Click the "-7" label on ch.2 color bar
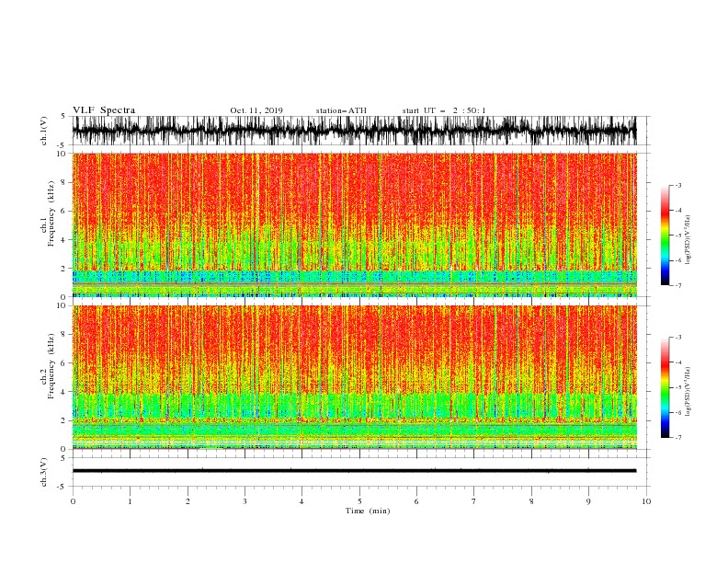 coord(678,438)
